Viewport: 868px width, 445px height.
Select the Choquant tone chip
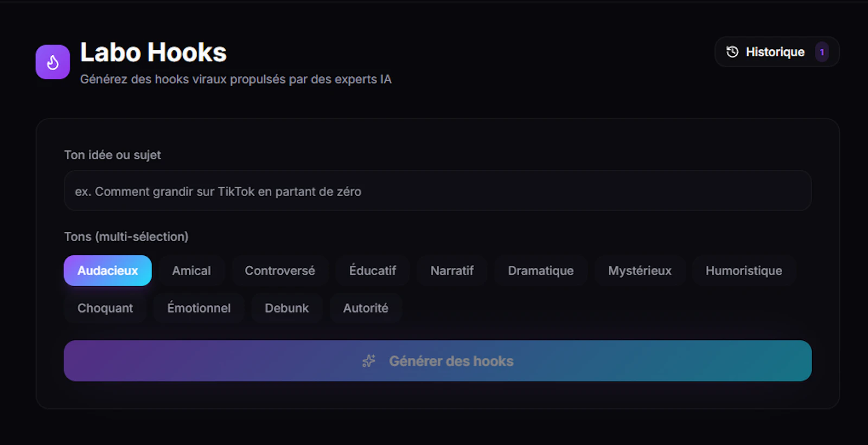click(105, 308)
